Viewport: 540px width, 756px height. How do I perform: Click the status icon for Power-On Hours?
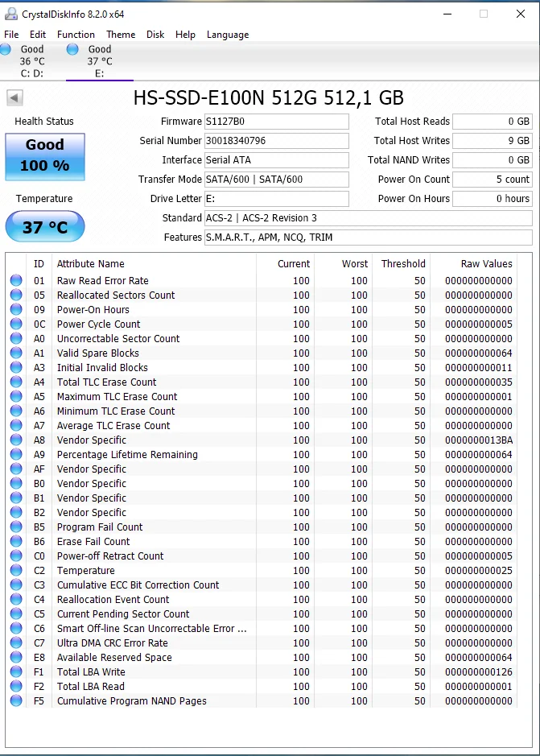click(16, 309)
